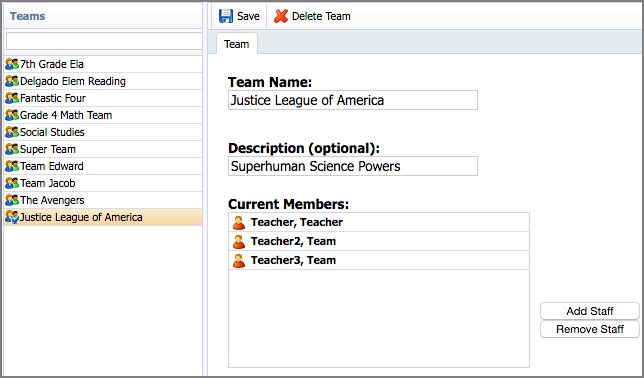Click the Teams search filter box

click(104, 41)
